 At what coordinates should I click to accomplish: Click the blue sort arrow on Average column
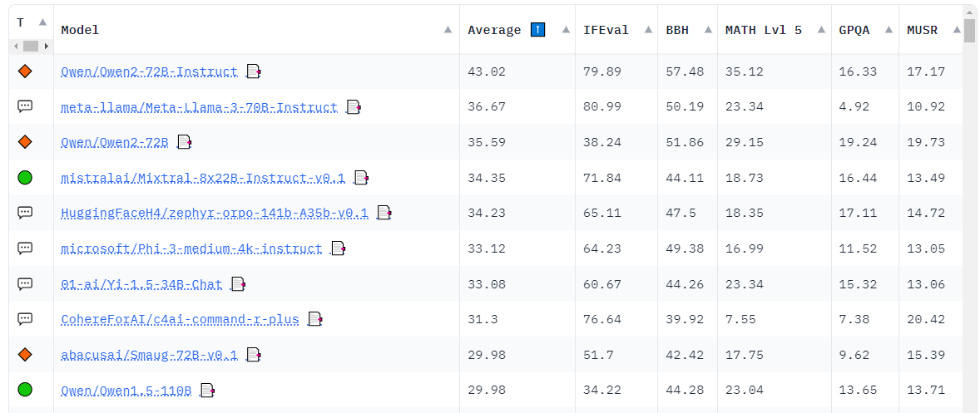[x=537, y=30]
